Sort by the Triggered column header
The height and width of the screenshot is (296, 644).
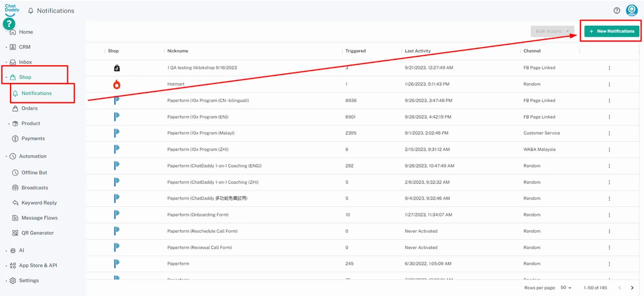[355, 51]
